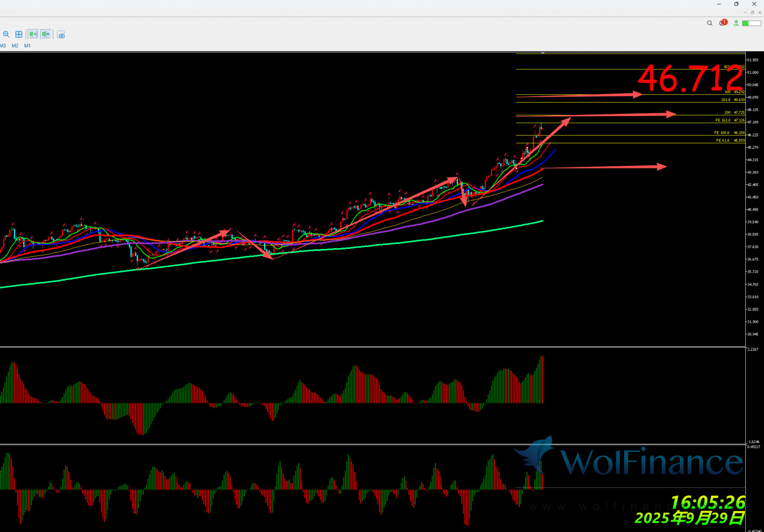The width and height of the screenshot is (764, 532).
Task: Open account icon with notification badge
Action: 723,23
